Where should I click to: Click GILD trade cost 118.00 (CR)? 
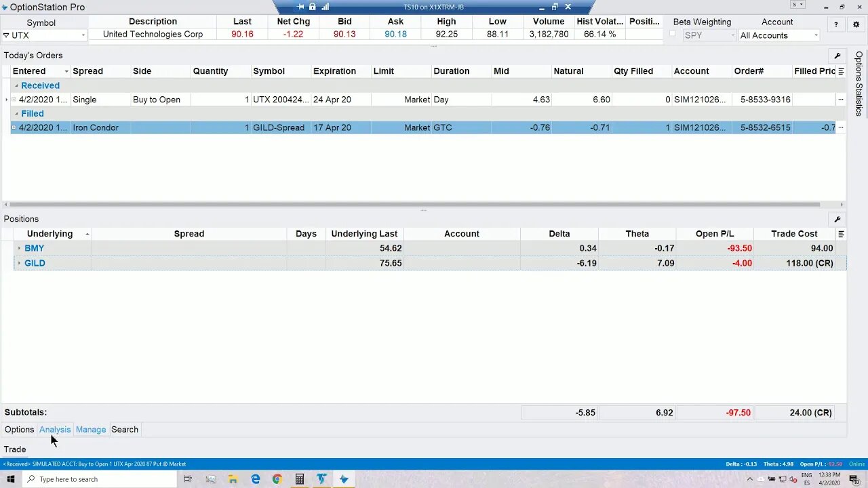coord(810,263)
